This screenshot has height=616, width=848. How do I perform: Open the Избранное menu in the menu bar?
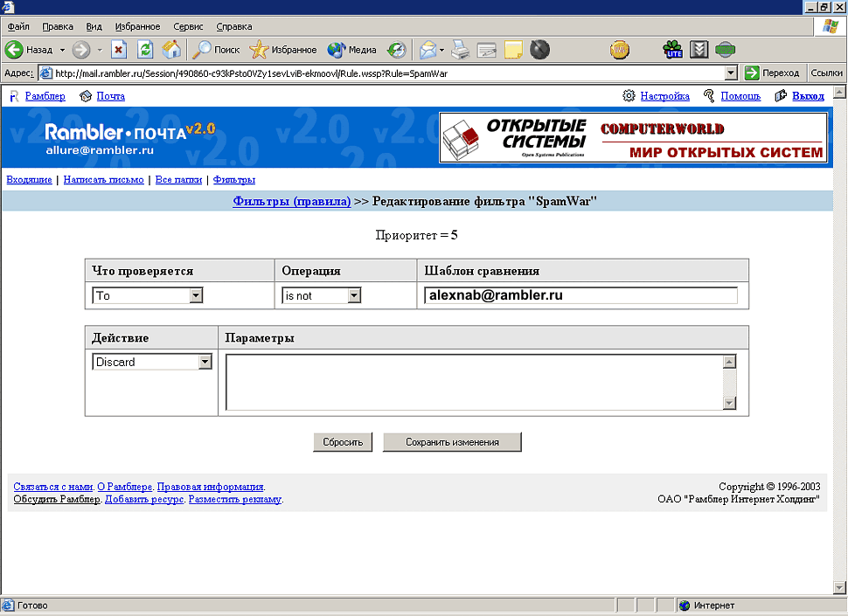click(x=137, y=26)
